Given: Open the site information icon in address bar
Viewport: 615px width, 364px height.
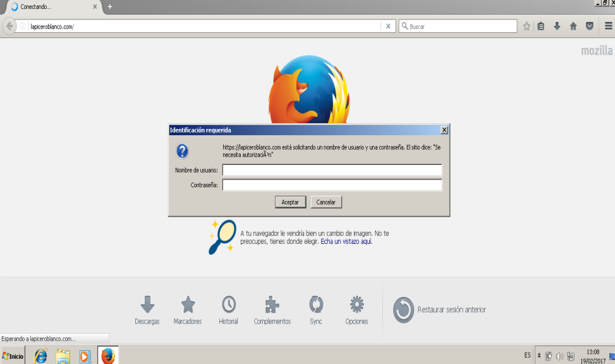Looking at the screenshot, I should click(23, 27).
